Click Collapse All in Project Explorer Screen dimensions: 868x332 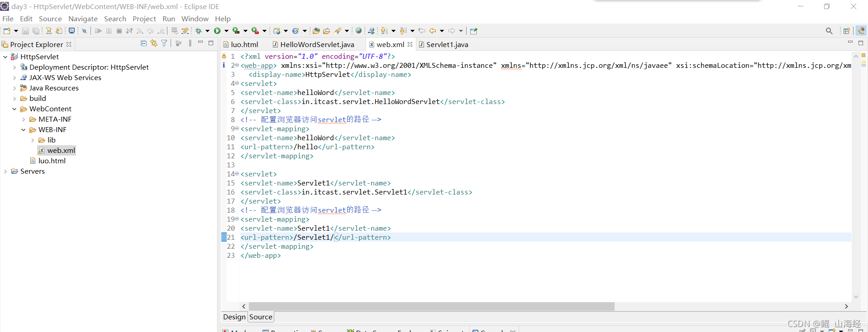click(143, 43)
